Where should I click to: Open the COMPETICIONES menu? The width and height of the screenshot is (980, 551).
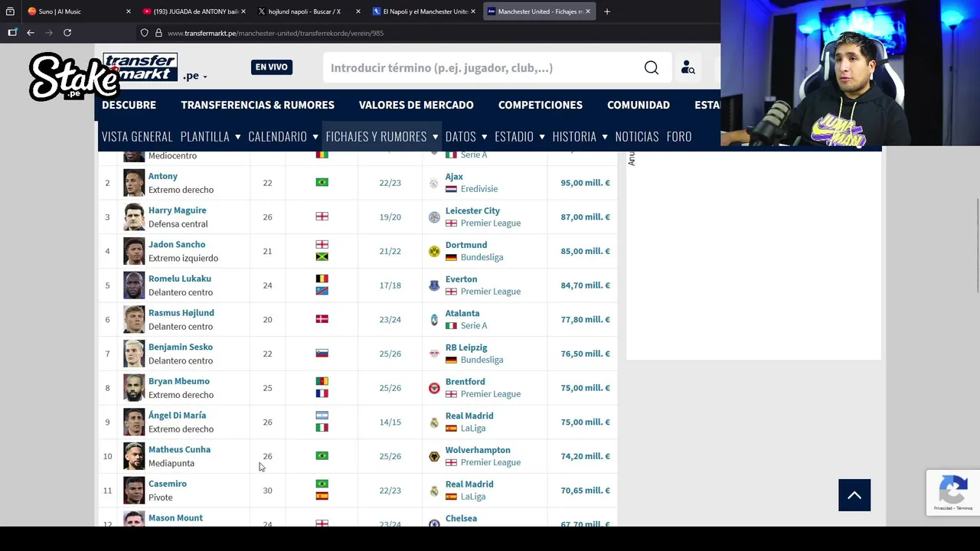pyautogui.click(x=541, y=105)
